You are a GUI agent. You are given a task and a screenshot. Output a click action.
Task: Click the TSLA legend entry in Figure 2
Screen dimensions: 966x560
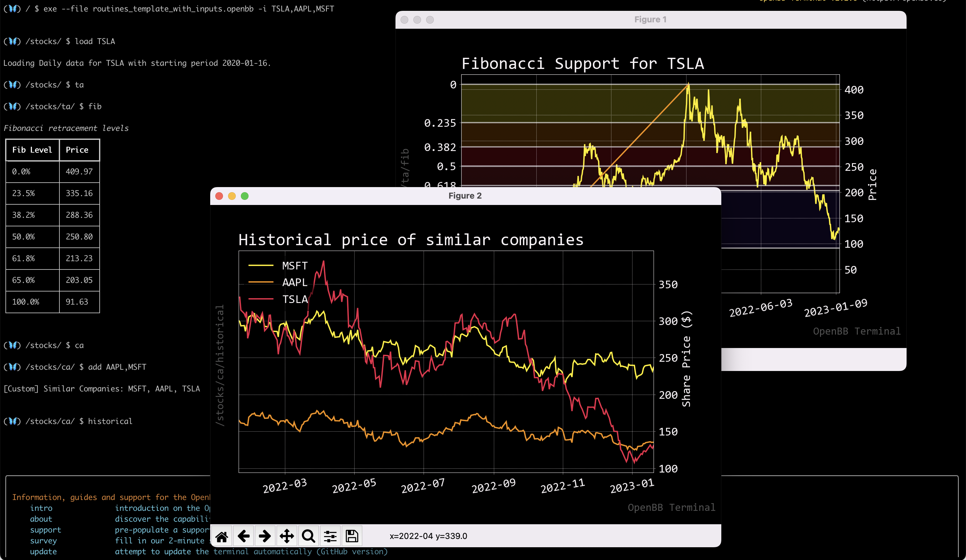pyautogui.click(x=278, y=299)
